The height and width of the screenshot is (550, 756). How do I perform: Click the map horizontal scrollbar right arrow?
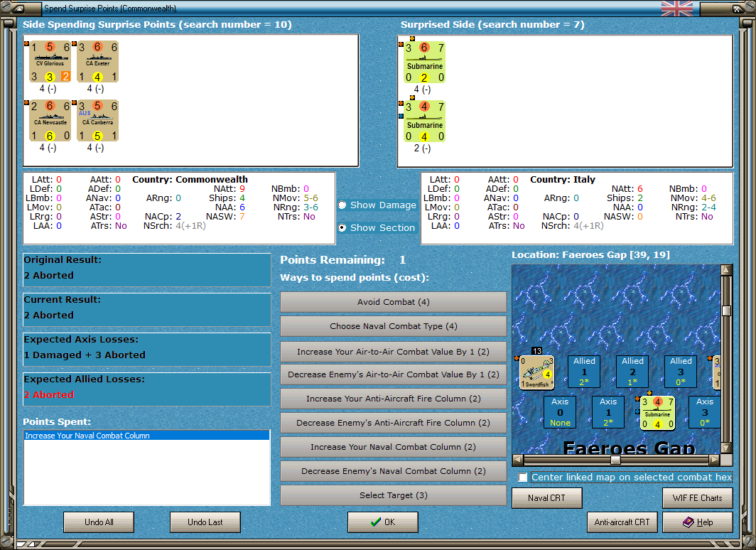(715, 459)
